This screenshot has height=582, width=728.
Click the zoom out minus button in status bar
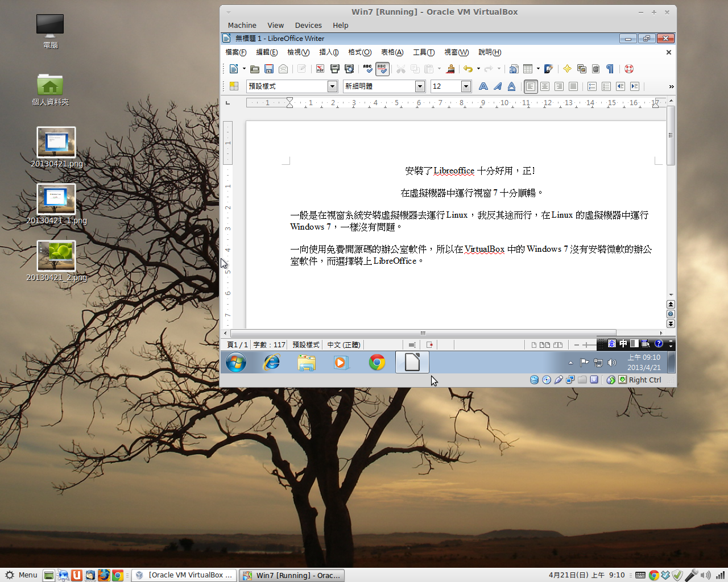[576, 344]
